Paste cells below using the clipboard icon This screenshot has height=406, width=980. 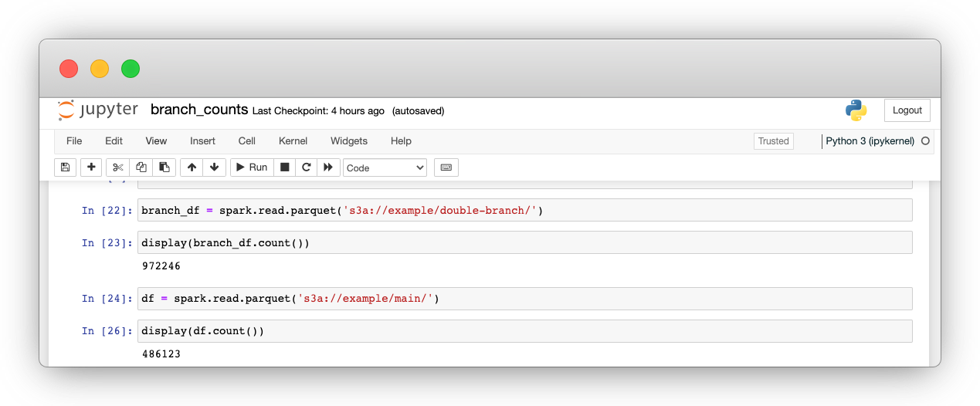point(164,167)
